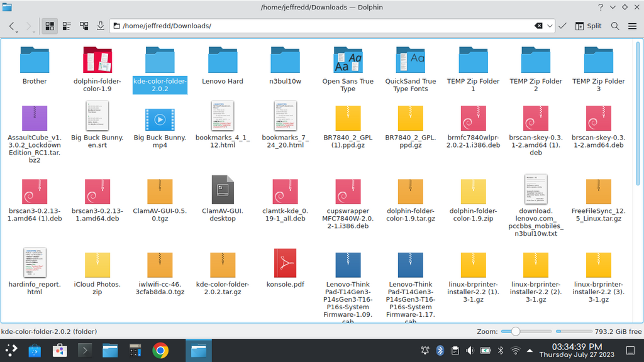Screen dimensions: 644x362
Task: Click the vertical scrollbar
Action: point(638,113)
